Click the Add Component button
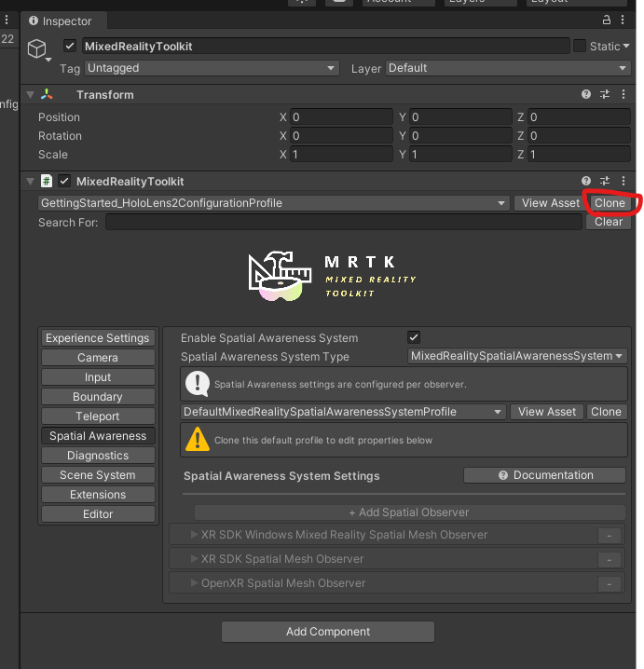644x669 pixels. (328, 632)
